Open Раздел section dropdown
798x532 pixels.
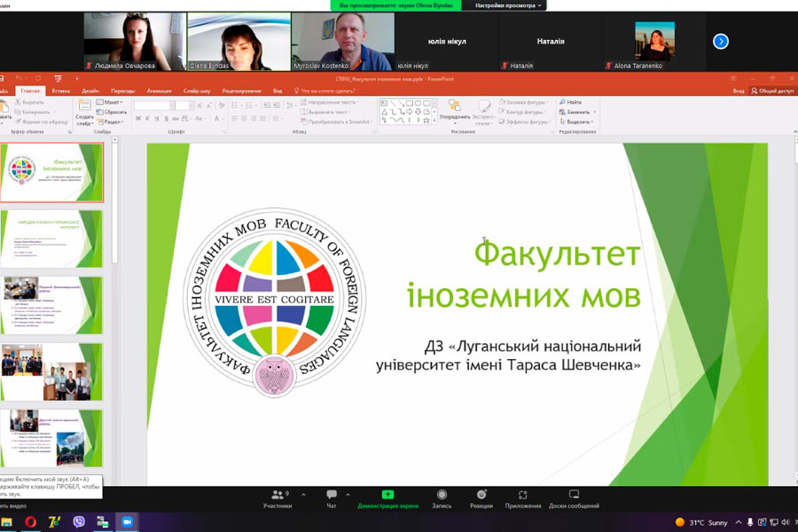coord(110,121)
